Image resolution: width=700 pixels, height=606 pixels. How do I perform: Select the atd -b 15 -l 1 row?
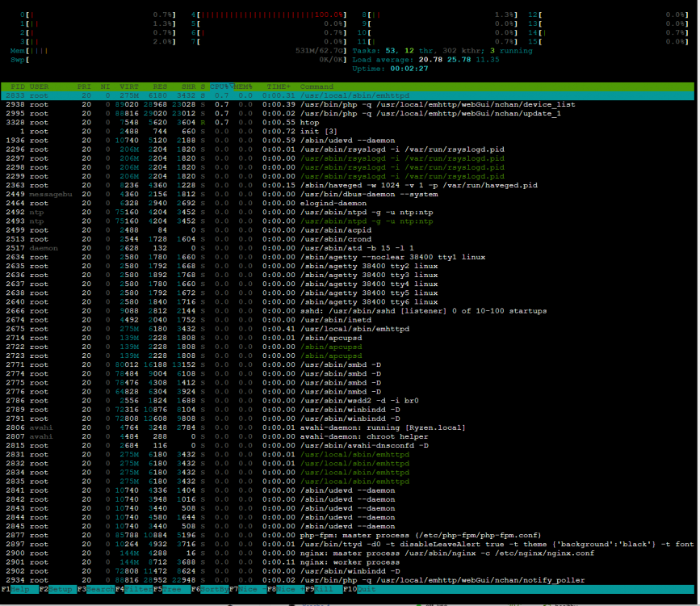347,248
